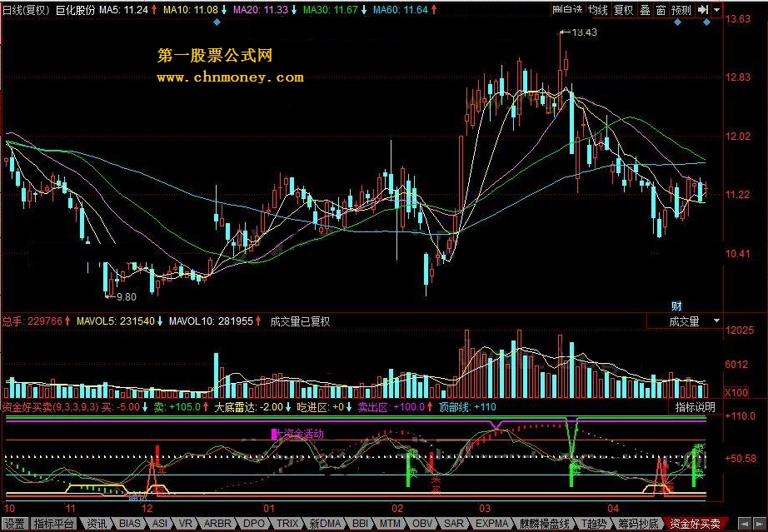Screen dimensions: 768x532
Task: Select the 筹码抄底 indicator tab
Action: pos(638,524)
